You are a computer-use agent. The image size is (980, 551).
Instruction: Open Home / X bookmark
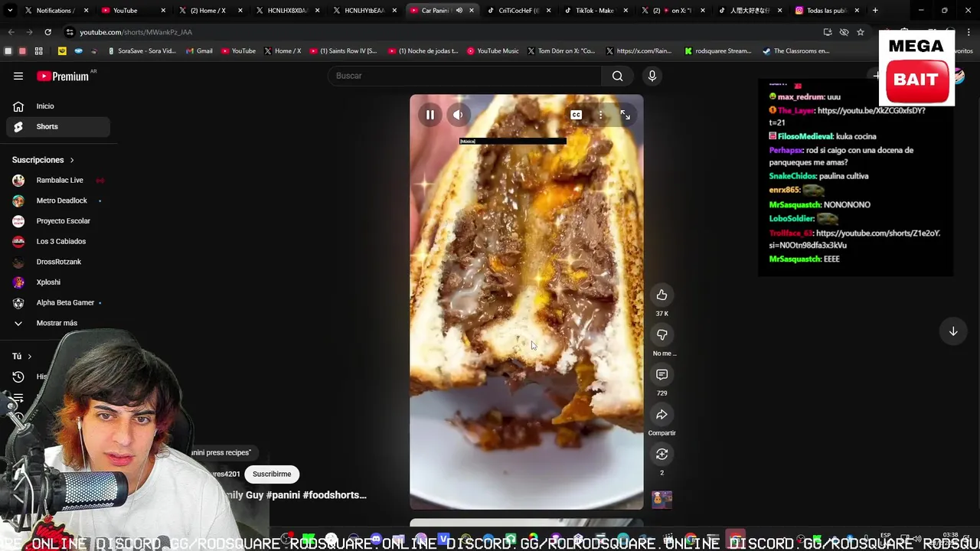283,51
